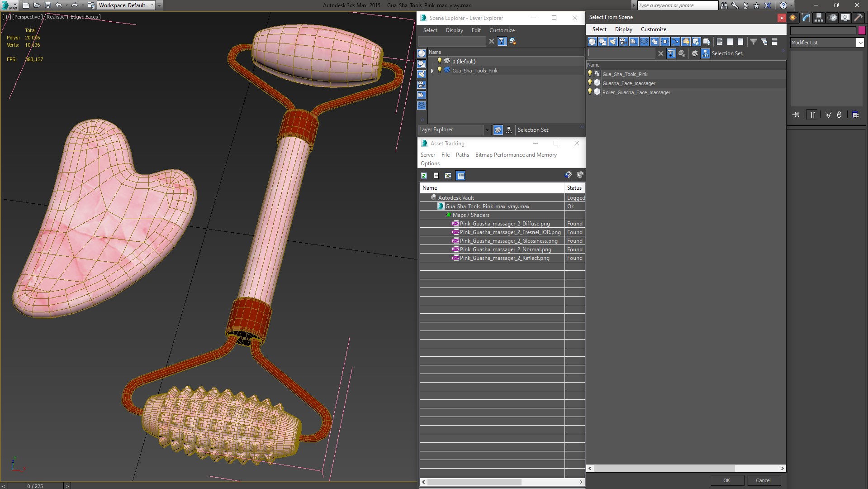This screenshot has width=868, height=489.
Task: Click Sort by Layer icon in Scene Explorer footer
Action: tap(498, 130)
